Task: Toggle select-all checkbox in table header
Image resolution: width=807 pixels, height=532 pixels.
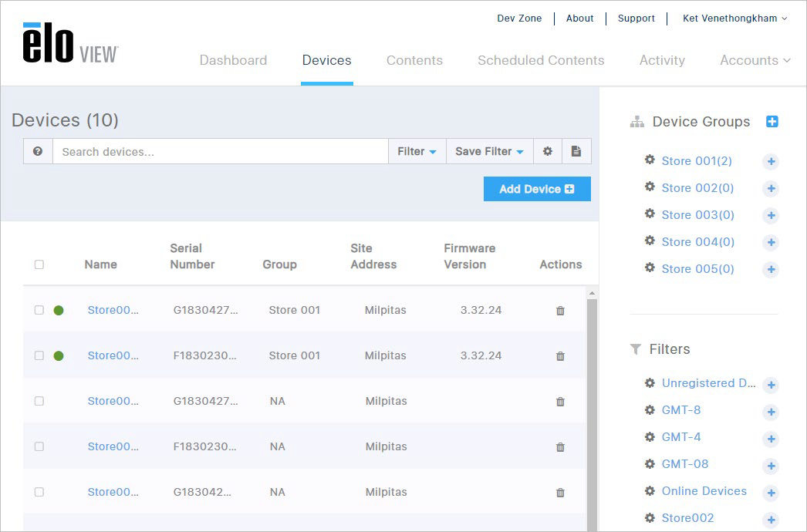Action: click(39, 264)
